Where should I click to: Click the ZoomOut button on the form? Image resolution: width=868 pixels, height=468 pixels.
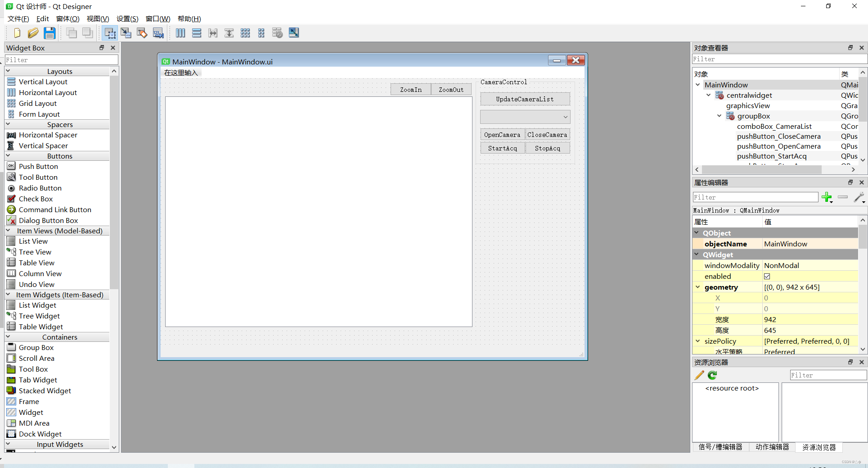click(x=451, y=90)
